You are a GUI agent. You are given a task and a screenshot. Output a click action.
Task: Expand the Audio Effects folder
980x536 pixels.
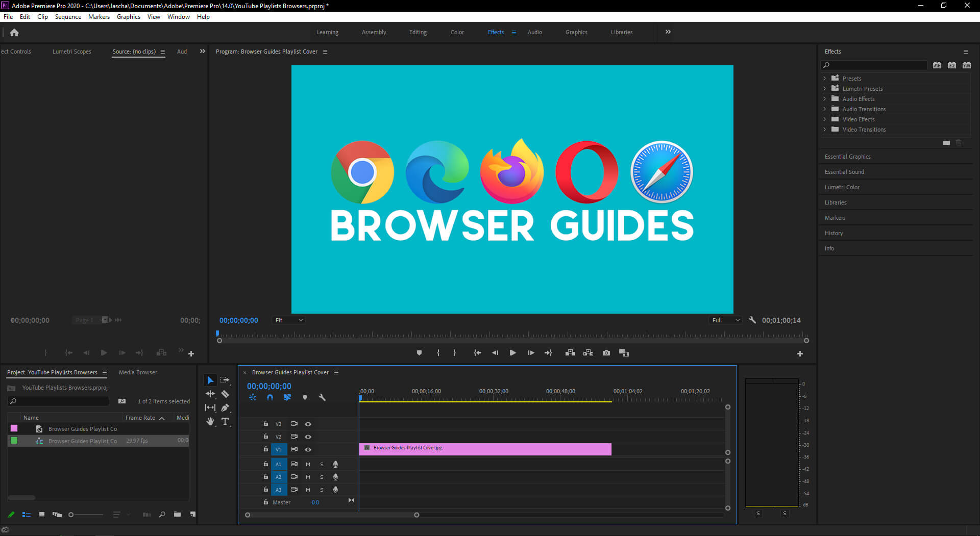pos(825,98)
